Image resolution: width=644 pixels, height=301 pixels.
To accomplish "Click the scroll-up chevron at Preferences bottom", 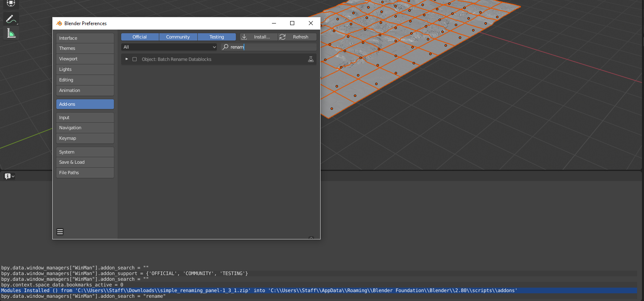I will (311, 237).
